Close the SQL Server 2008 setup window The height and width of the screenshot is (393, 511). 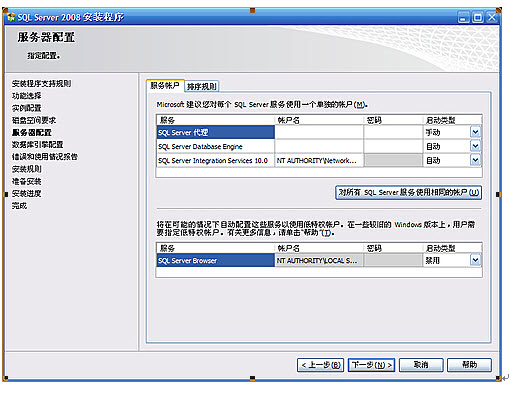click(492, 17)
